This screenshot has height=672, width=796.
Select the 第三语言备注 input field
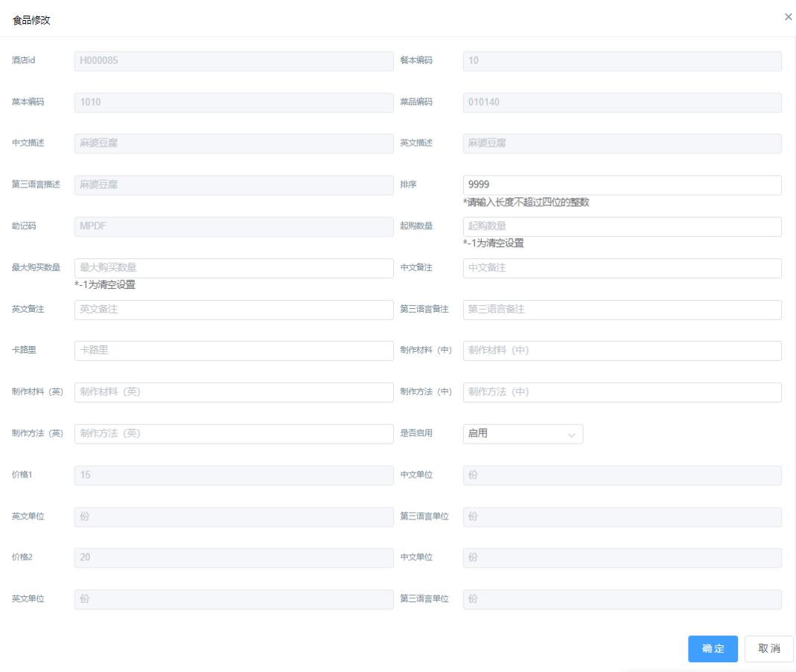pyautogui.click(x=622, y=310)
